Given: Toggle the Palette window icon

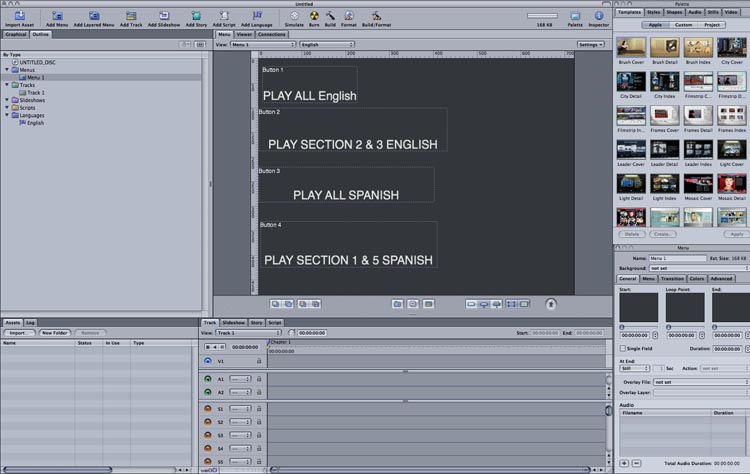Looking at the screenshot, I should 575,16.
